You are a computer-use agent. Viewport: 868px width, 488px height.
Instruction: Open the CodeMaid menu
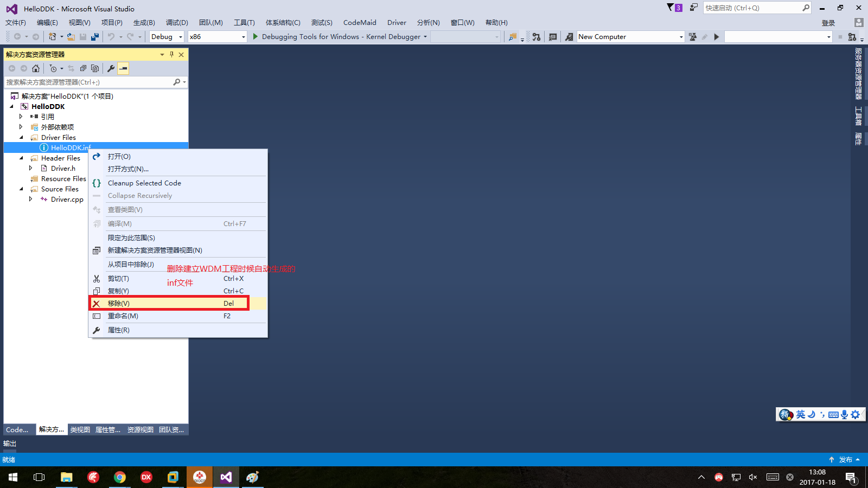(x=360, y=23)
